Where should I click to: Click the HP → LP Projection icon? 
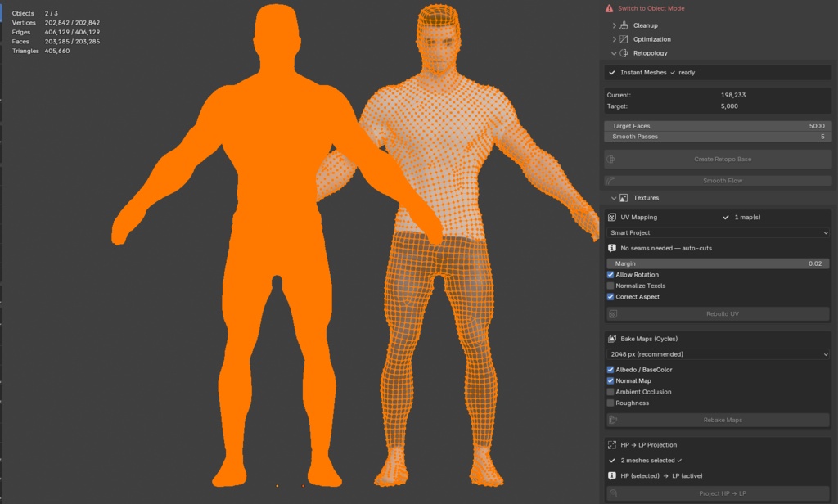click(x=612, y=444)
